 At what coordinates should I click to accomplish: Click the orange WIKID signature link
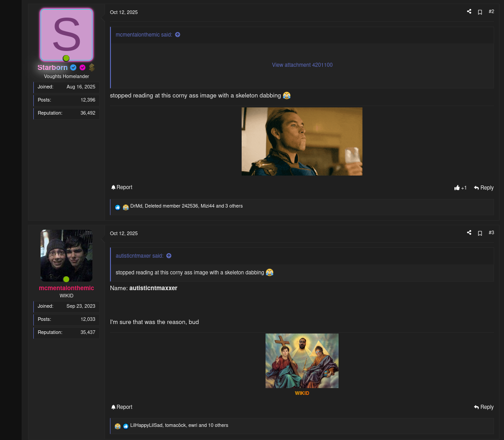(x=302, y=394)
